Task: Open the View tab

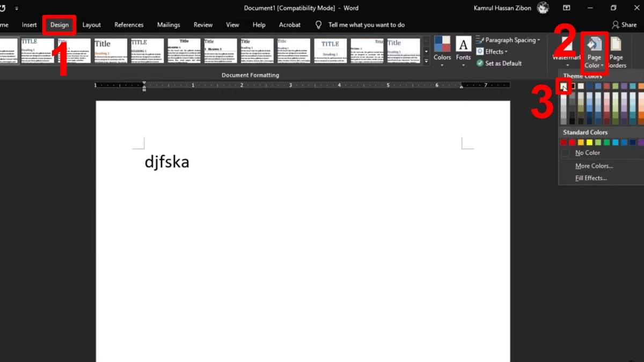Action: 232,25
